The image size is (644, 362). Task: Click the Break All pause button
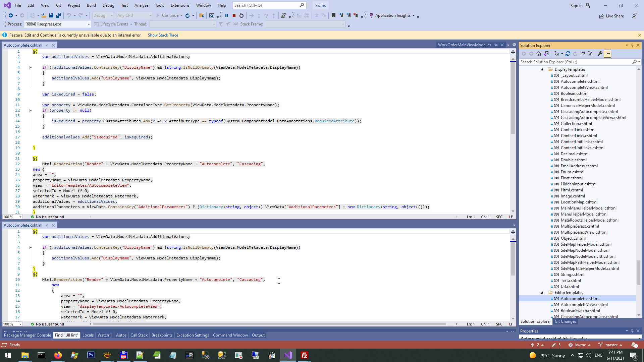[227, 15]
